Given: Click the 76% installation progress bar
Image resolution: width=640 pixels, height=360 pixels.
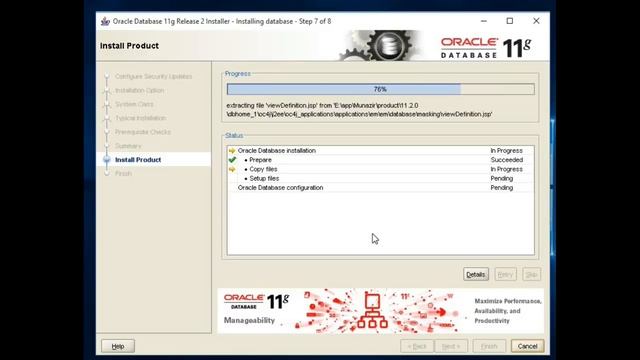Looking at the screenshot, I should (x=380, y=89).
